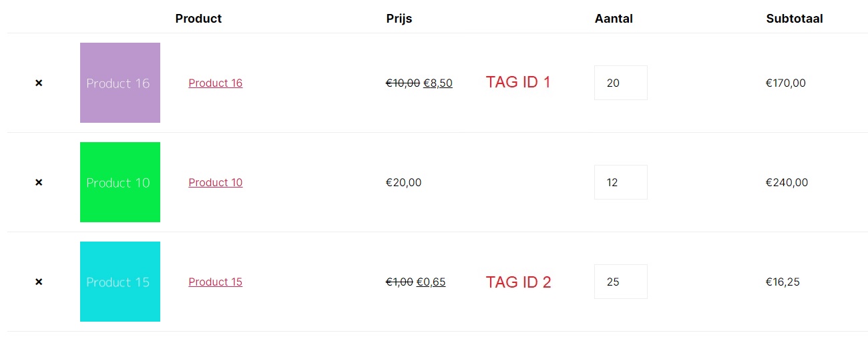Click the €0,65 sale price

coord(431,282)
